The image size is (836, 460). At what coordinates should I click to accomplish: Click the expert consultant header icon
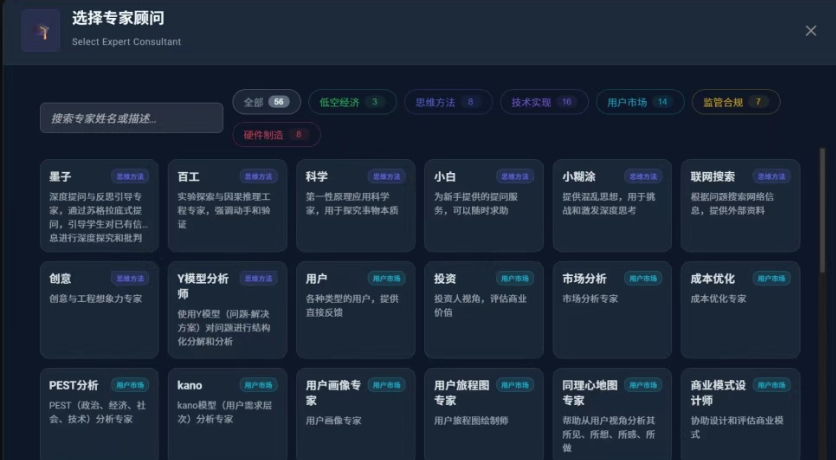click(x=41, y=31)
